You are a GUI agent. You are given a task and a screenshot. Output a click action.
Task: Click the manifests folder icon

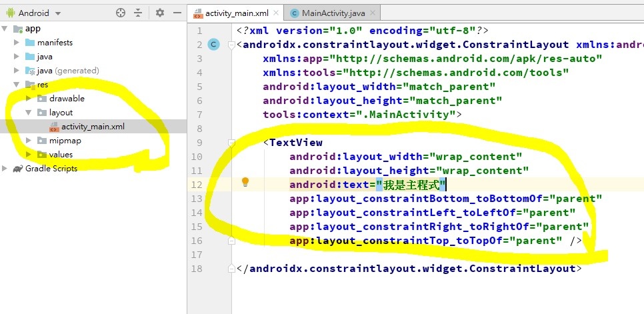(30, 42)
